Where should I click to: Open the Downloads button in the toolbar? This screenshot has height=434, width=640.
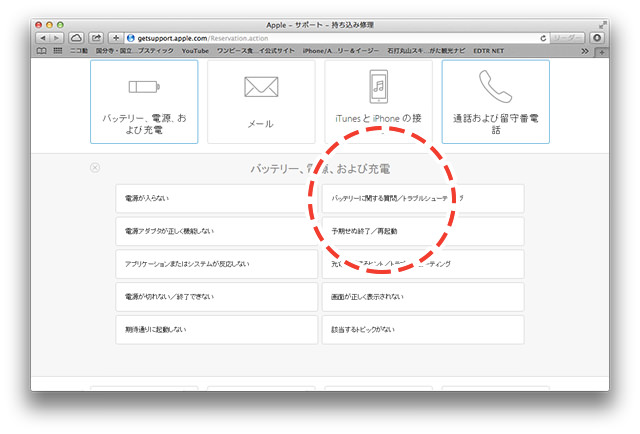tap(597, 38)
